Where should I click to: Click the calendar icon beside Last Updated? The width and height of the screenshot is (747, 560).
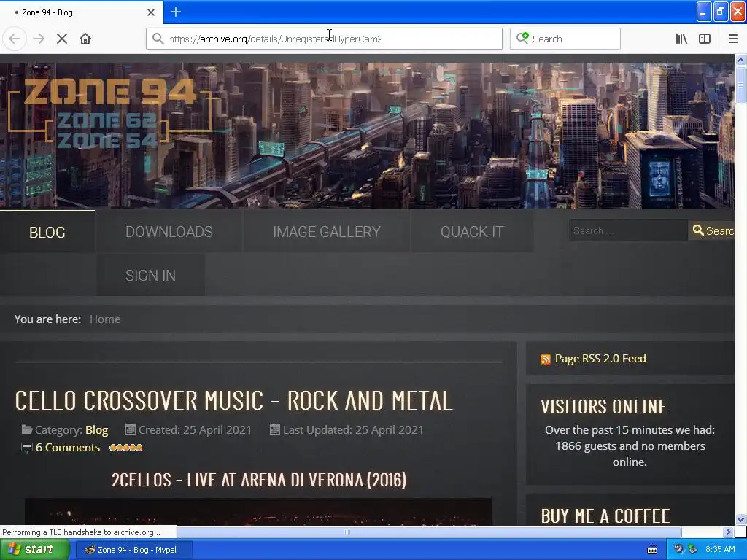click(275, 429)
